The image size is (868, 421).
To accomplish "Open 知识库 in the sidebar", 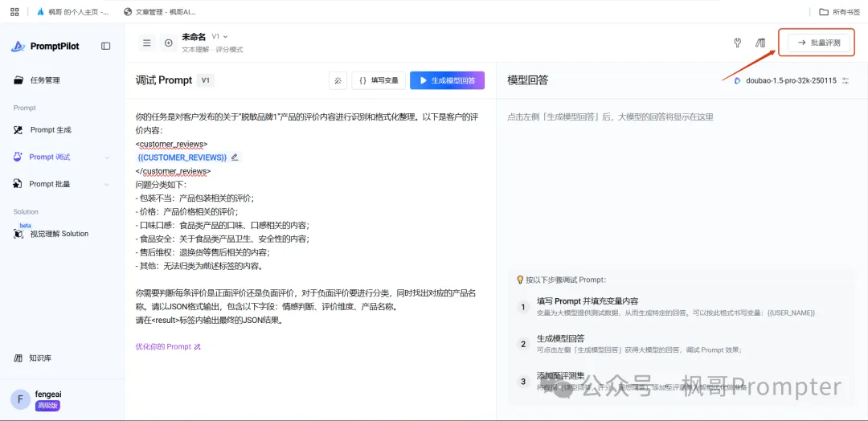I will tap(40, 358).
